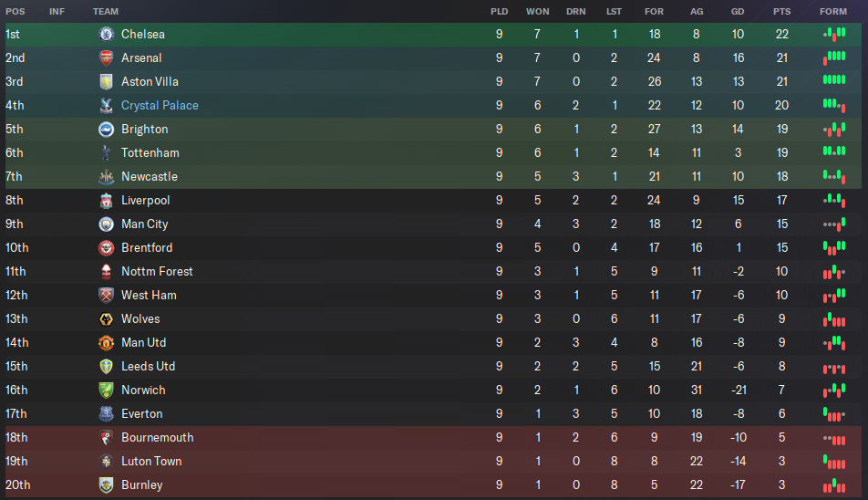Screen dimensions: 868x500
Task: Click the FORM column header
Action: (832, 11)
